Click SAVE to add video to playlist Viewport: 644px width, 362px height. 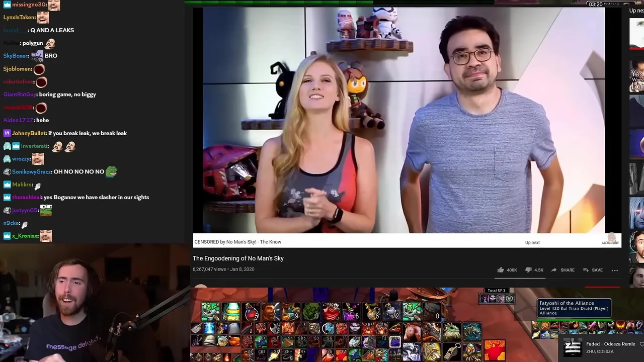pos(593,270)
